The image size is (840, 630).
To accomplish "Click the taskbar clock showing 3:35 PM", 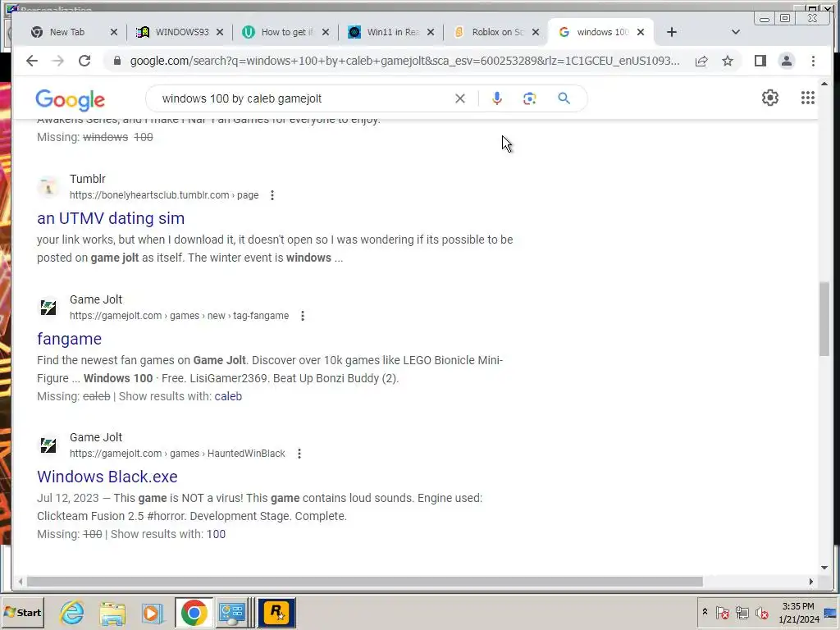I will point(798,613).
